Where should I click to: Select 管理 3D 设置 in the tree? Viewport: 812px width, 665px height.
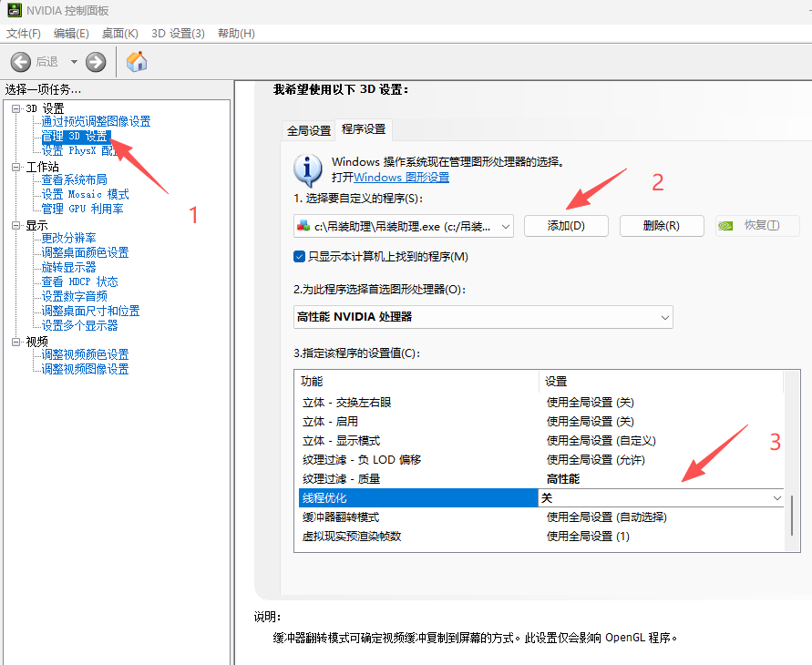[x=75, y=136]
